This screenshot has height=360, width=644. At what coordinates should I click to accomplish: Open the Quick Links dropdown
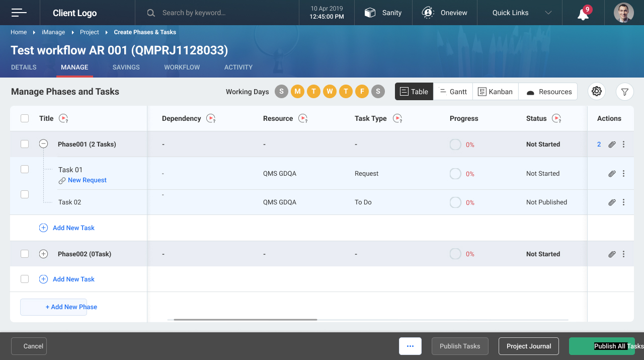(522, 13)
